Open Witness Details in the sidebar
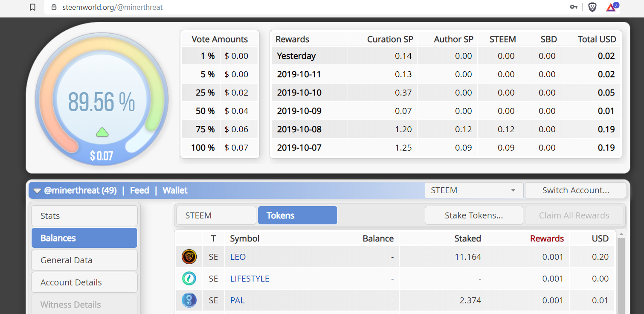 pos(84,305)
